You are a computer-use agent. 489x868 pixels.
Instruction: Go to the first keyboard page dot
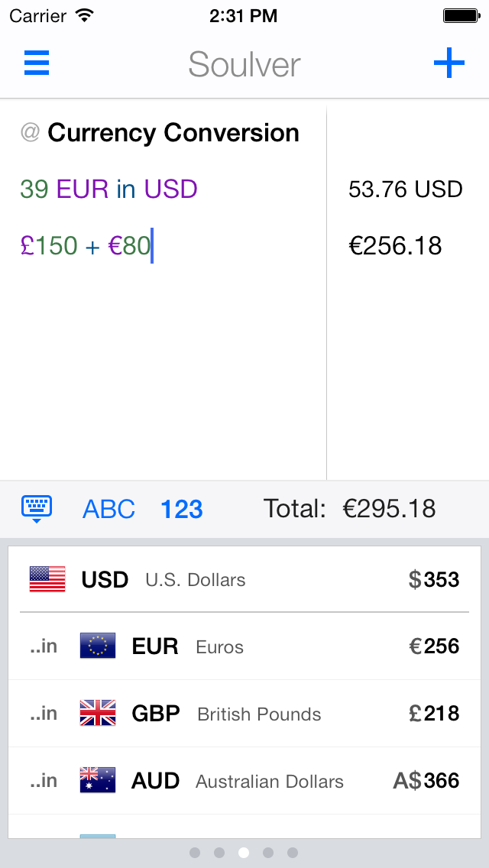(195, 852)
